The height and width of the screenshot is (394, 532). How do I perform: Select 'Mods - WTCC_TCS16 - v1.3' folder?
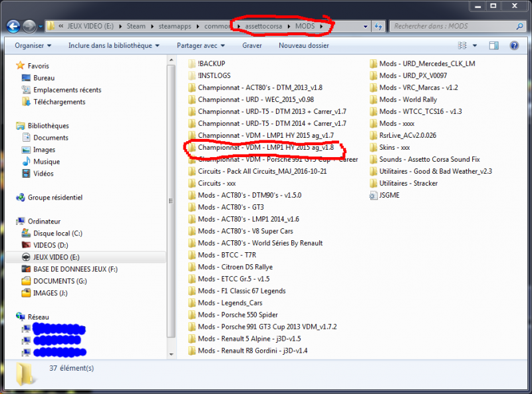(x=420, y=111)
